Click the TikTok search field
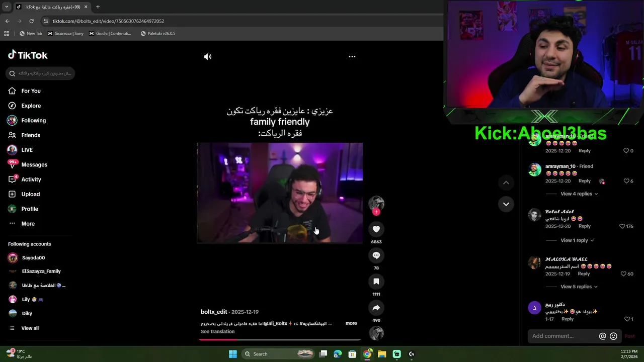Viewport: 644px width, 362px height. [40, 73]
